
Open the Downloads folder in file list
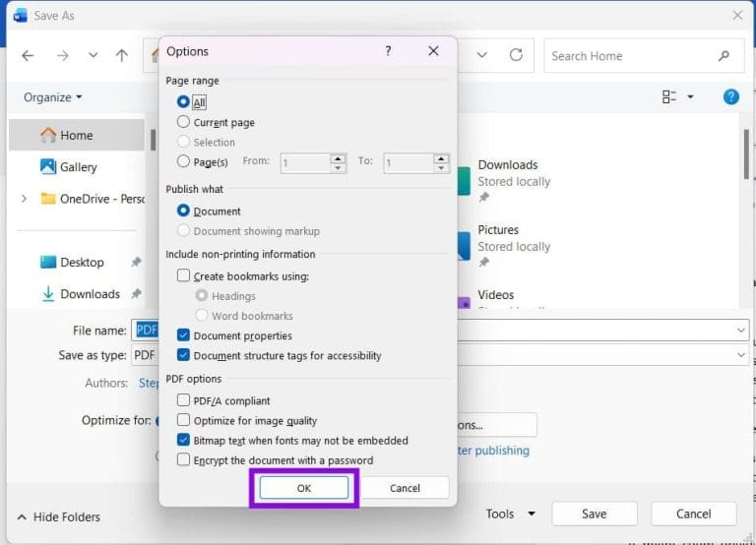(x=504, y=181)
